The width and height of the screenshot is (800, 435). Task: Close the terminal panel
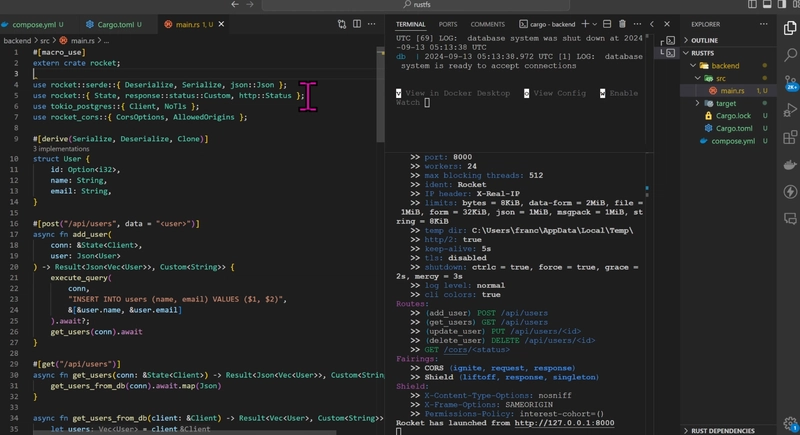tap(667, 24)
